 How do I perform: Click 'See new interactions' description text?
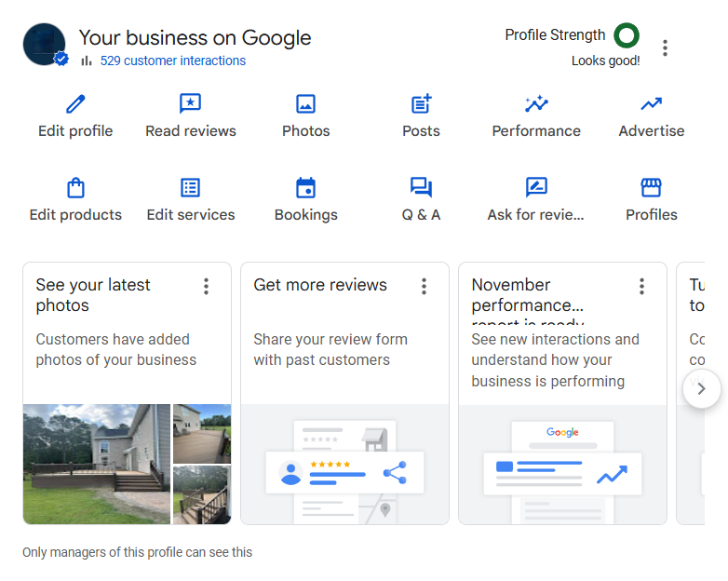555,360
